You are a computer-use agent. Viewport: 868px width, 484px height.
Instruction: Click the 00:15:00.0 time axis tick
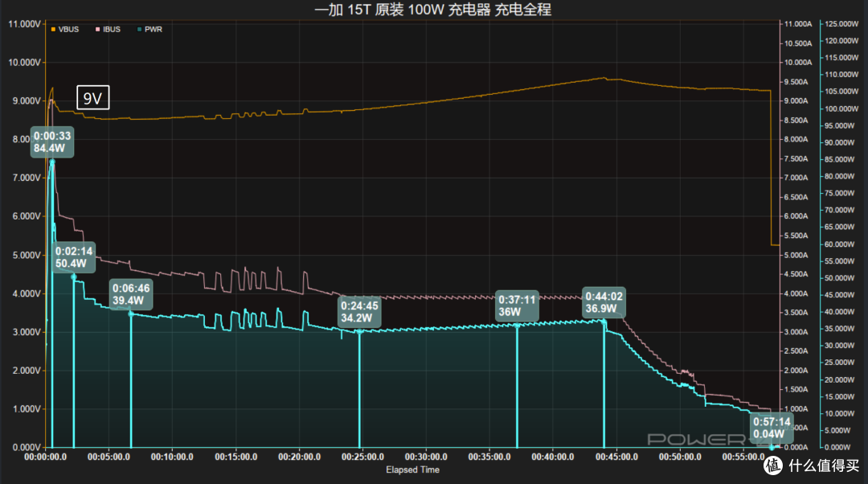pos(235,457)
